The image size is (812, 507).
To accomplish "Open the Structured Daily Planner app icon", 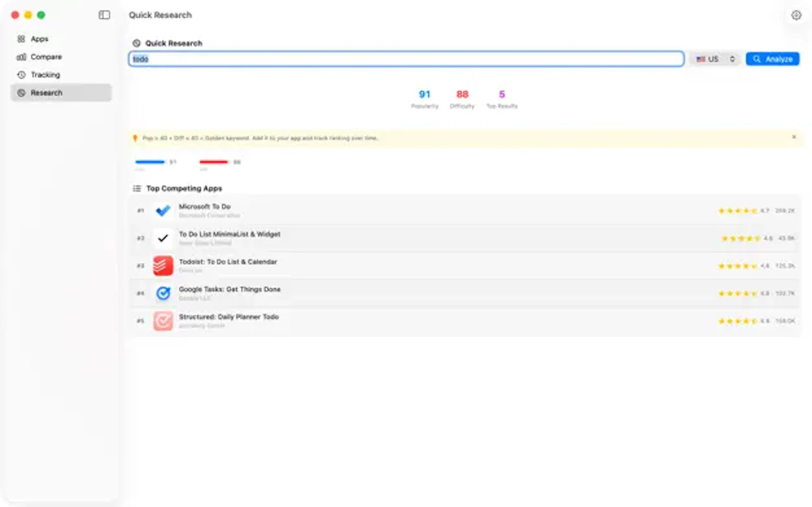I will tap(163, 321).
